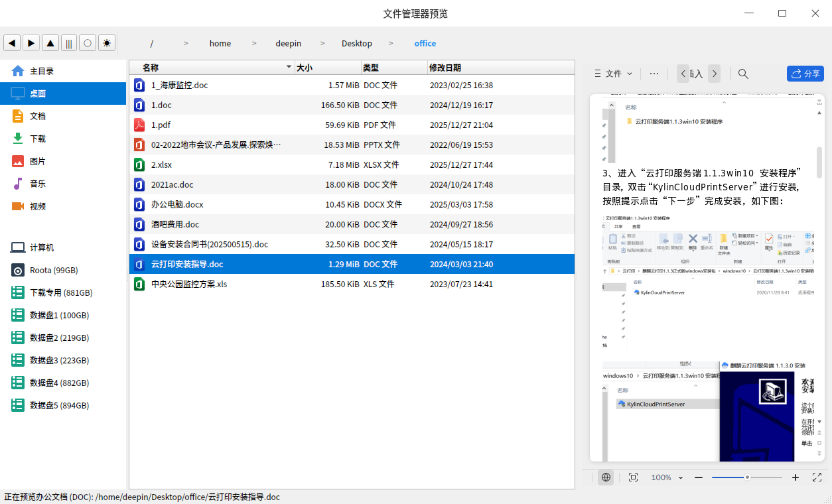Open 图片 in the sidebar
The height and width of the screenshot is (504, 832).
63,161
